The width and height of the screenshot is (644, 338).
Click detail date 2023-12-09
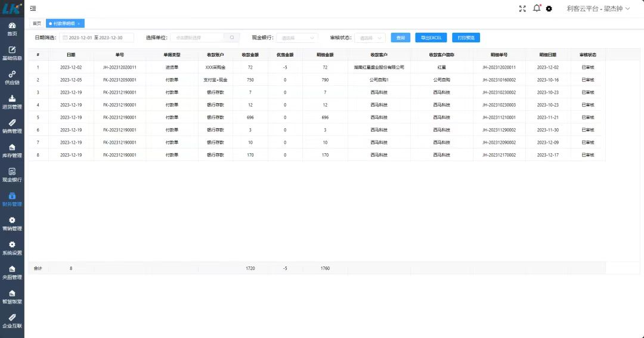547,142
